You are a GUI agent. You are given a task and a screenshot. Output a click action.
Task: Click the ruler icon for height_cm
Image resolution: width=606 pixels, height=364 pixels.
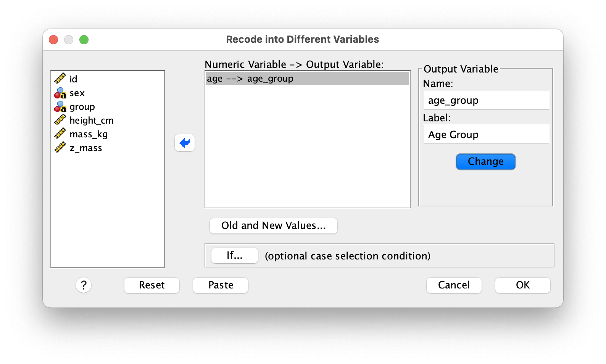60,120
